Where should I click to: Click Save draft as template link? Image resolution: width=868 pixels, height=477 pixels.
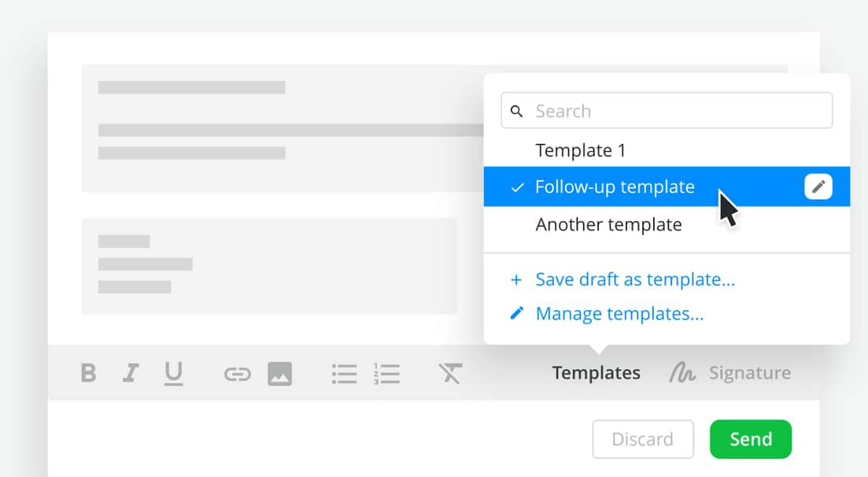click(634, 279)
